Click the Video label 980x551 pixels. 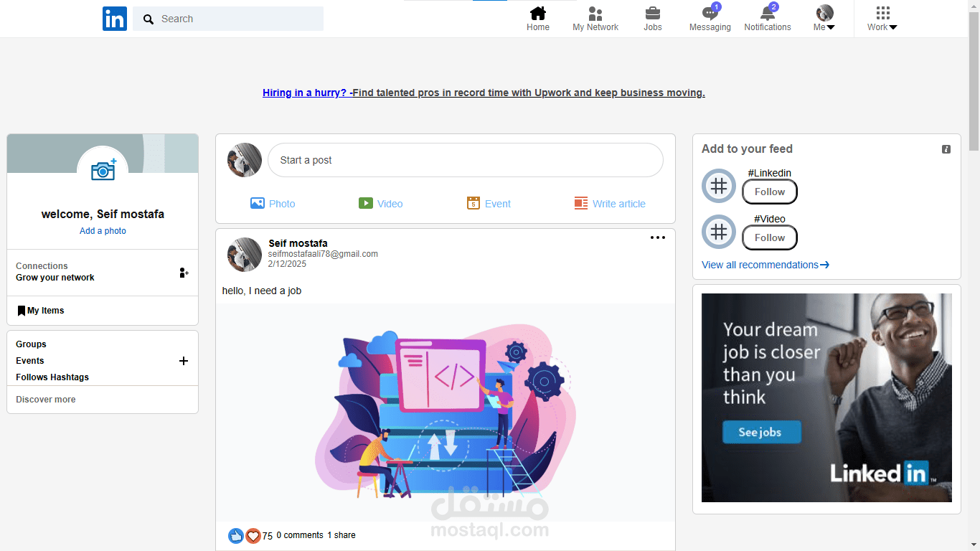390,204
